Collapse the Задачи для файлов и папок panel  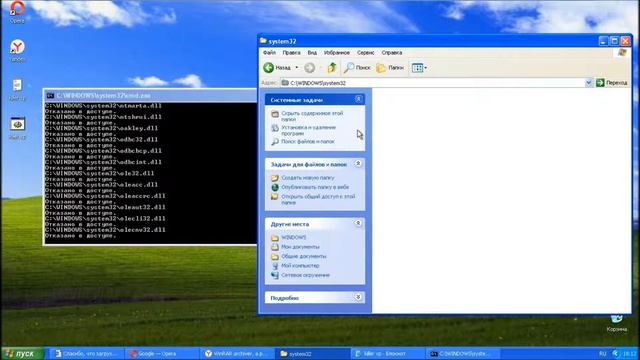click(358, 164)
